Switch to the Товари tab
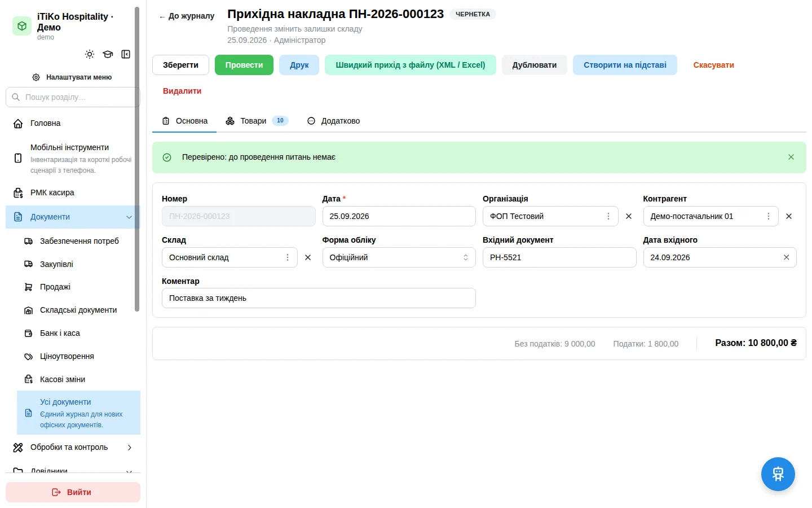The width and height of the screenshot is (812, 508). [x=257, y=121]
